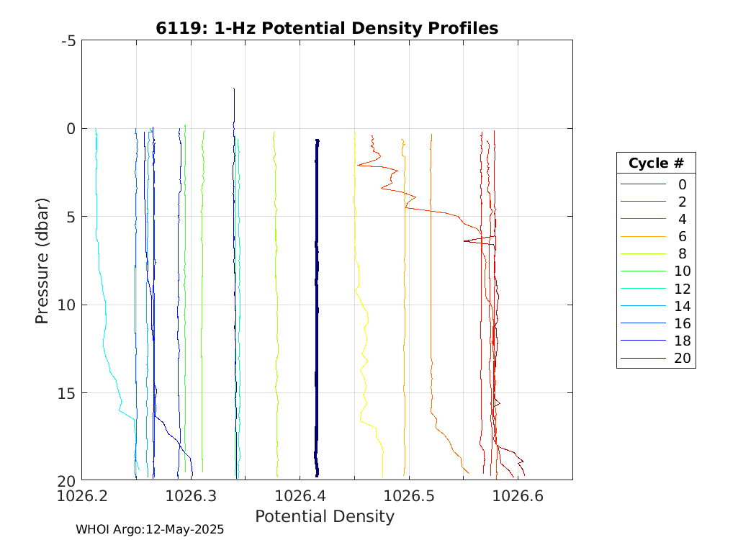Click the 'Cycle #' legend header
Image resolution: width=756 pixels, height=540 pixels.
(656, 163)
